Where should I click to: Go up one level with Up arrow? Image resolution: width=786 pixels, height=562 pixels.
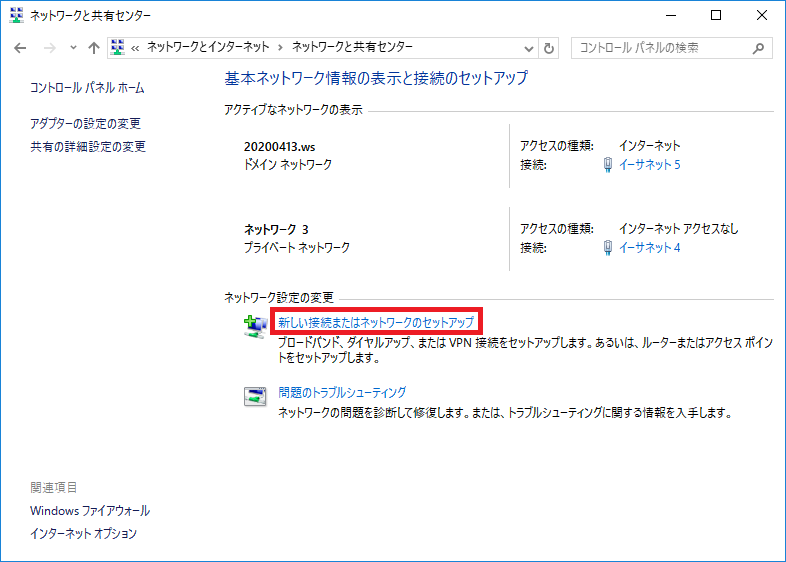click(x=94, y=48)
